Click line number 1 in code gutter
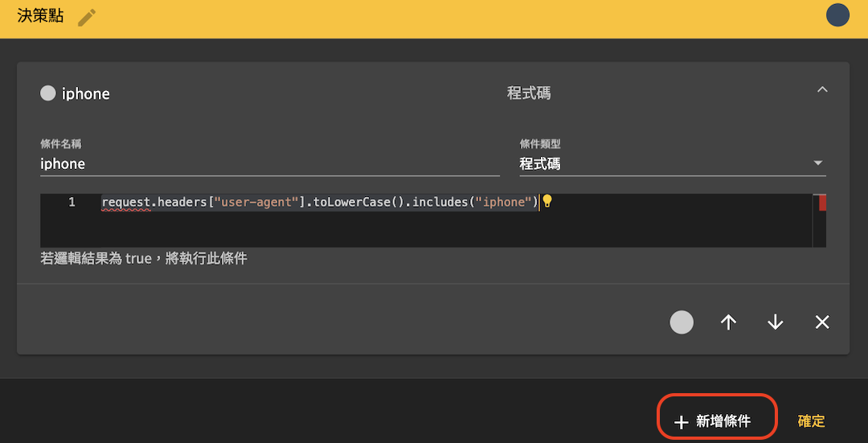Screen dimensions: 868x443 (x=72, y=202)
